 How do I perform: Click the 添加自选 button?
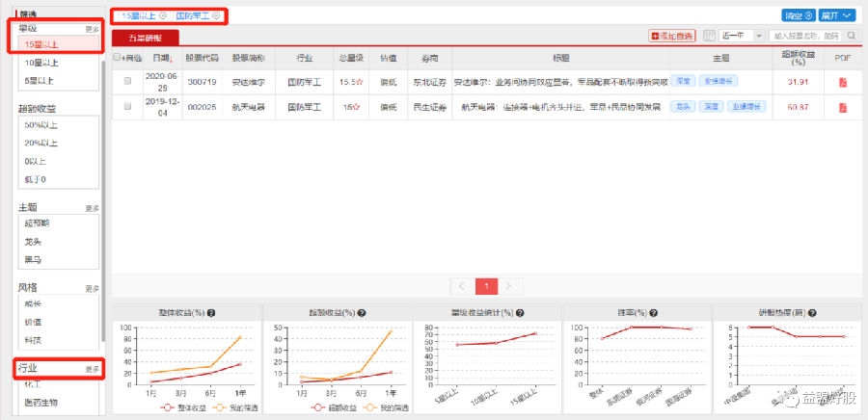pyautogui.click(x=674, y=36)
